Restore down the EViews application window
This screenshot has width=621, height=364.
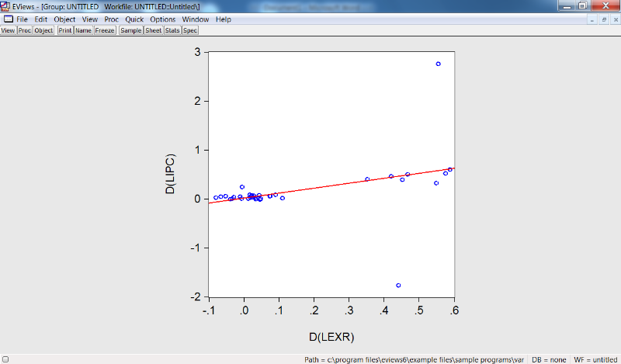click(583, 5)
